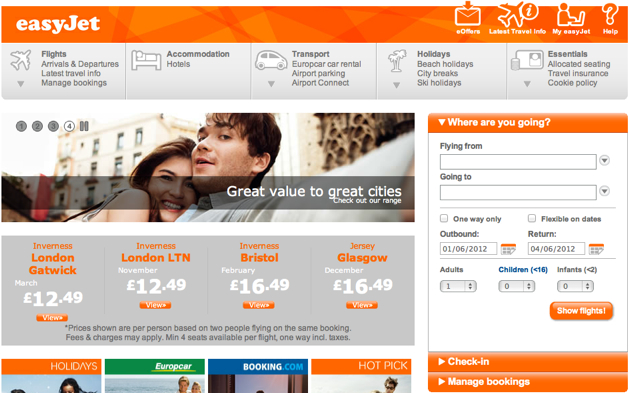Open the Return date calendar icon

pyautogui.click(x=596, y=249)
